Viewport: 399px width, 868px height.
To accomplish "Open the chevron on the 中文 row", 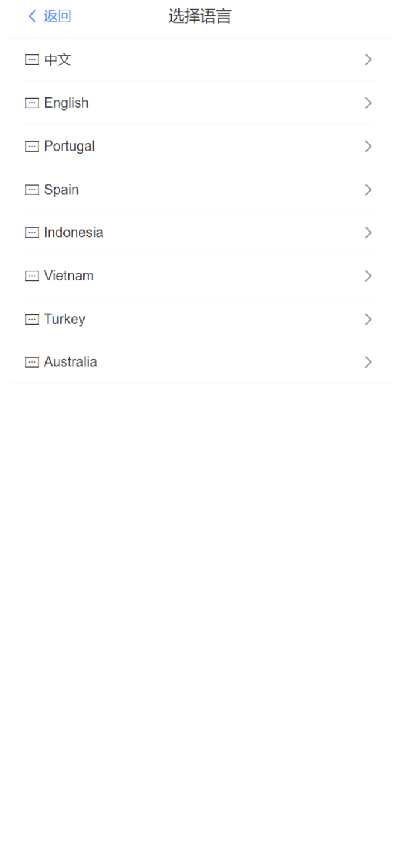I will [x=368, y=60].
